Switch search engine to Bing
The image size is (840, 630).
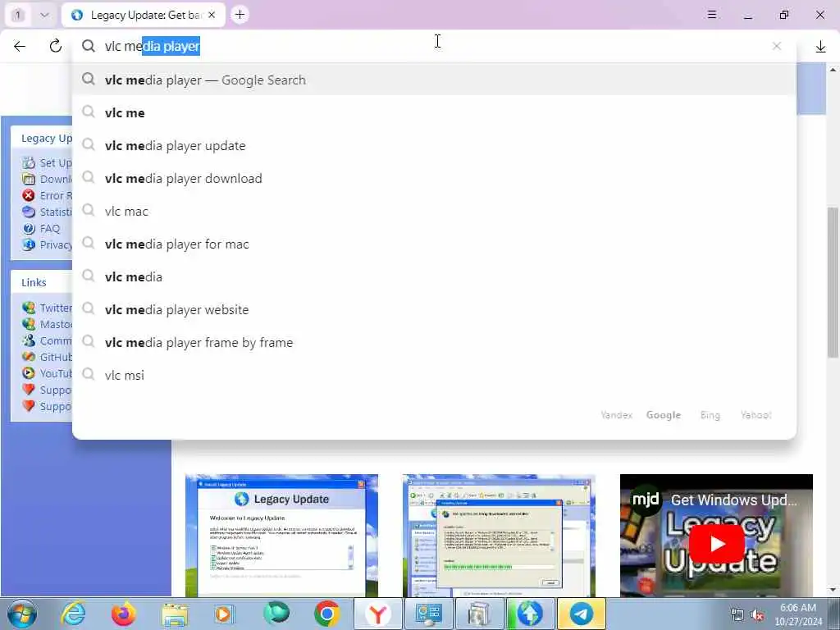tap(710, 415)
